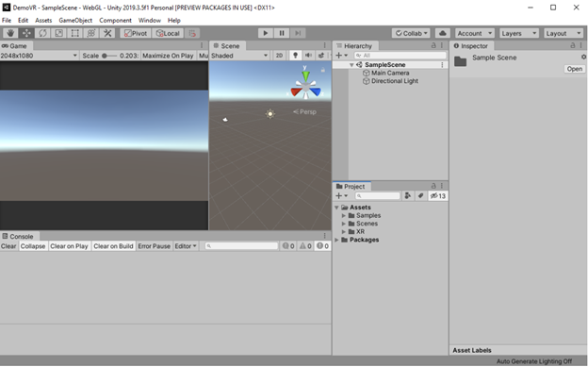The width and height of the screenshot is (588, 367).
Task: Lock the Inspector panel
Action: [x=573, y=45]
